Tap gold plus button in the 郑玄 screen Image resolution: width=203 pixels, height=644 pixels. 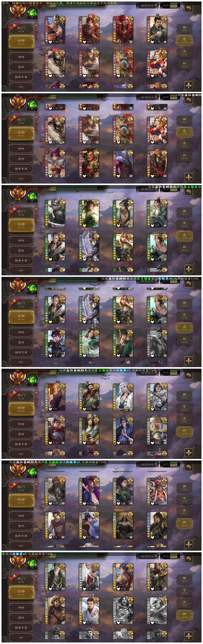click(189, 636)
